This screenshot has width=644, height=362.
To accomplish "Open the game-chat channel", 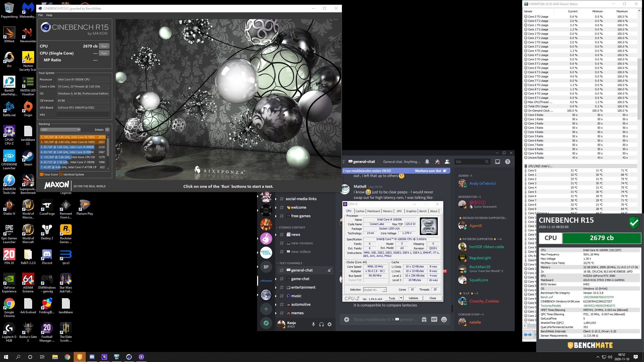I will pos(305,279).
